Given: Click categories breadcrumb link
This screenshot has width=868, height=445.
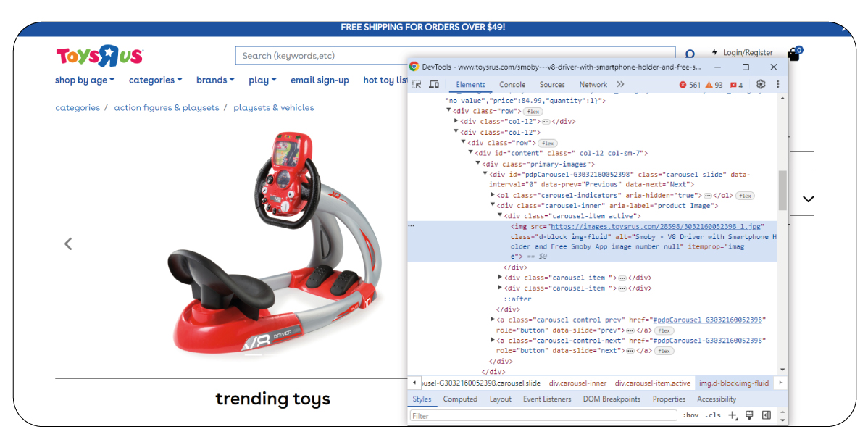Looking at the screenshot, I should pos(78,108).
